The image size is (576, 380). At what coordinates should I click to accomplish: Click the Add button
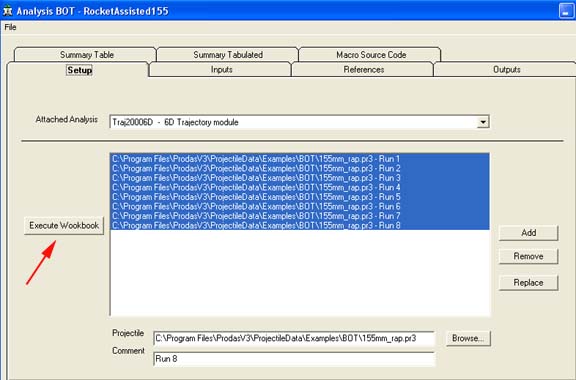coord(528,233)
